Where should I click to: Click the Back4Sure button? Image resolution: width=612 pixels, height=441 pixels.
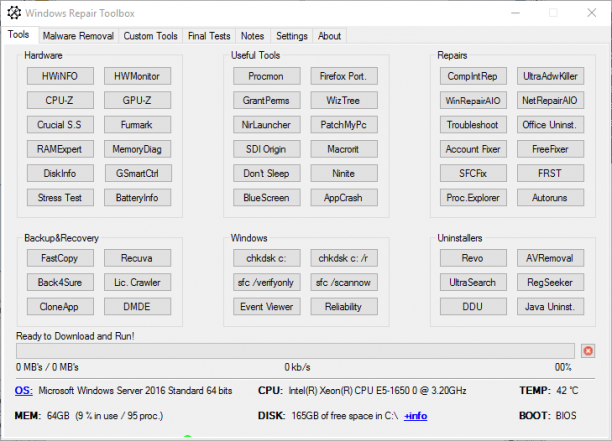[60, 282]
